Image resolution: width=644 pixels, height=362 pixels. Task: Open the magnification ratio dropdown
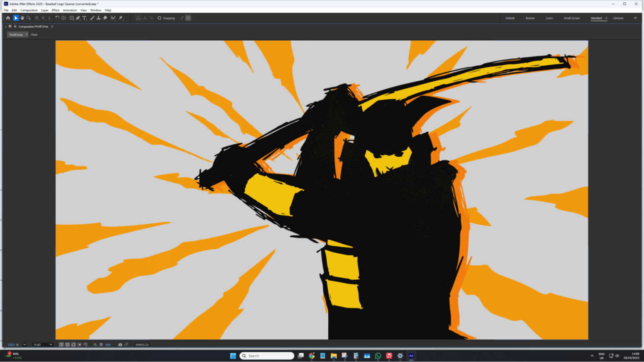(24, 345)
